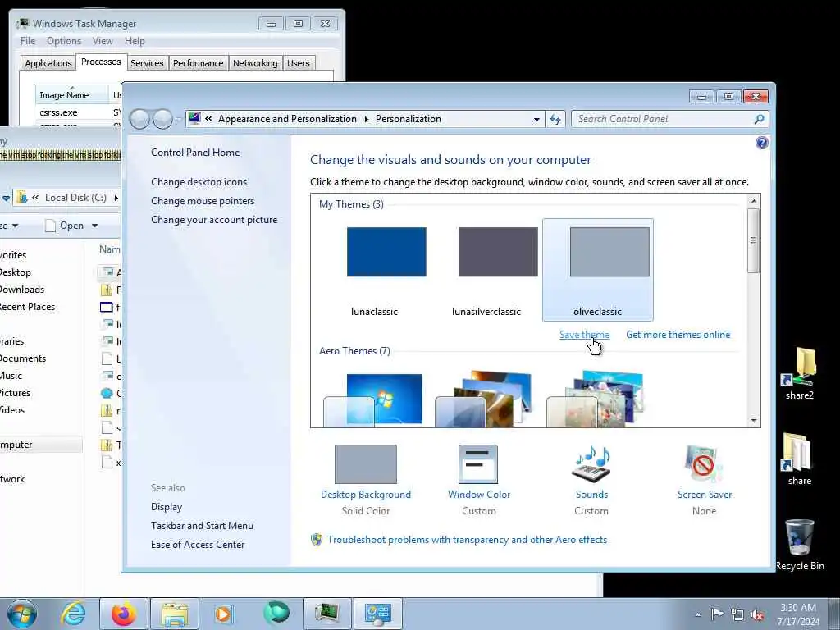Screen dimensions: 840x630
Task: Launch Internet Explorer from the taskbar
Action: [73, 614]
